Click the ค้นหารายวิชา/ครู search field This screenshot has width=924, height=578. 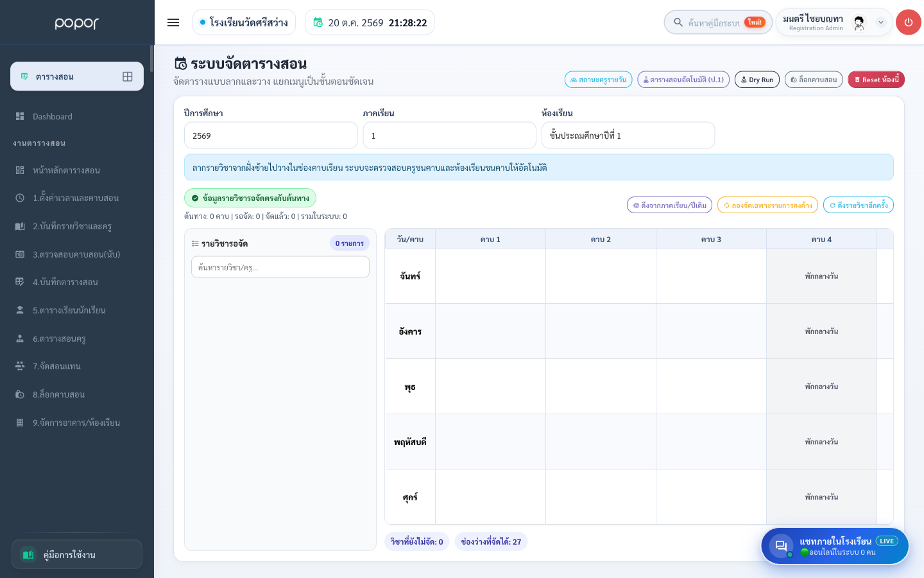[280, 267]
